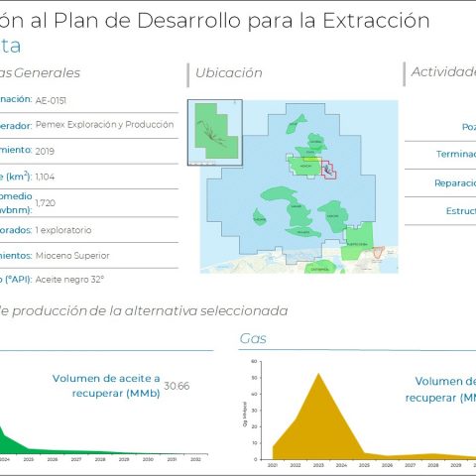Click Volumen de aceite a recuperar label
The image size is (476, 476).
click(106, 386)
